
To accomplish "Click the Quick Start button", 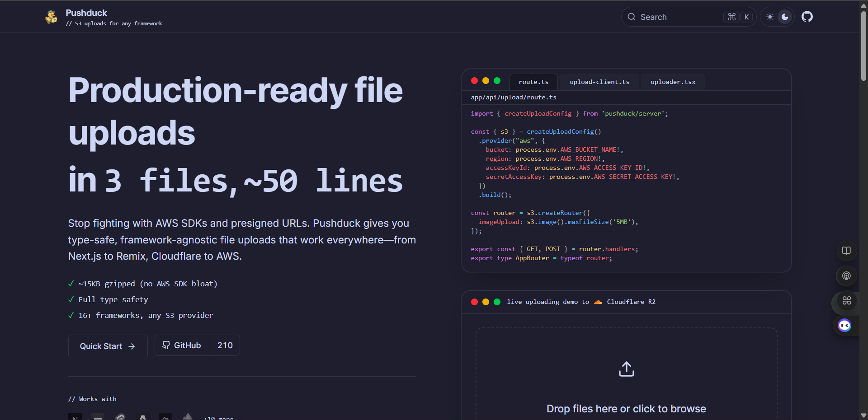I will coord(108,346).
